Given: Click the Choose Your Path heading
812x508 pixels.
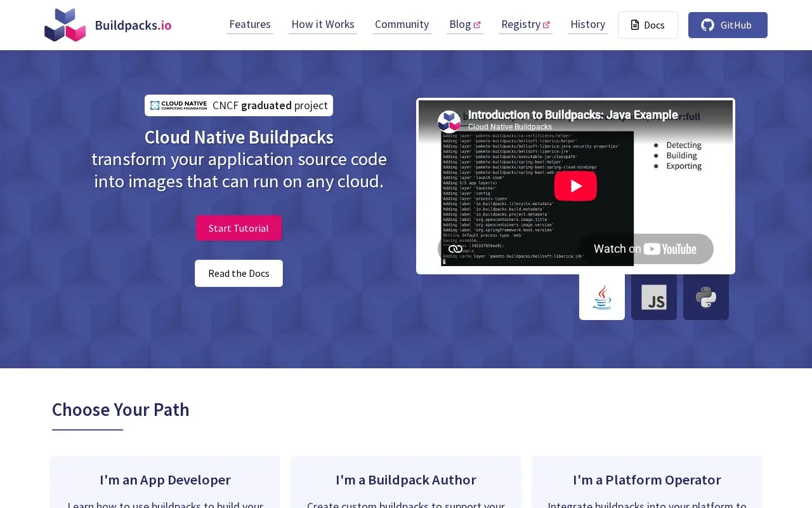Looking at the screenshot, I should tap(121, 410).
